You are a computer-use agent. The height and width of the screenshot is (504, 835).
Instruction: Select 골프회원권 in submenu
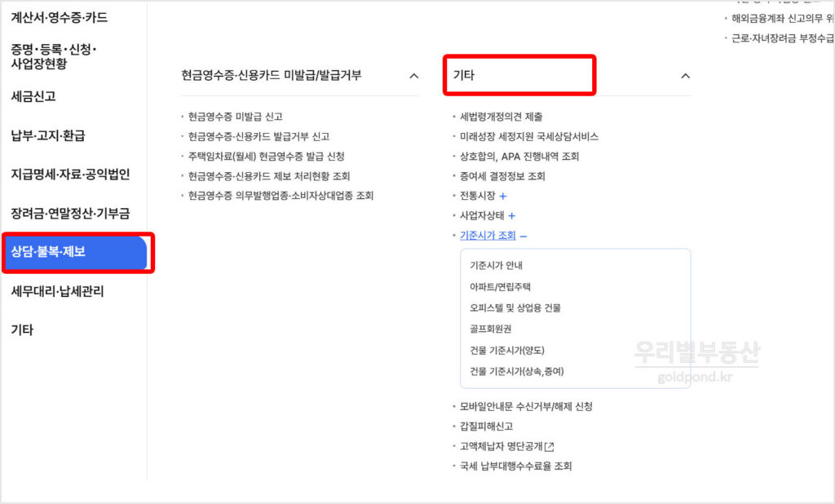pos(490,329)
